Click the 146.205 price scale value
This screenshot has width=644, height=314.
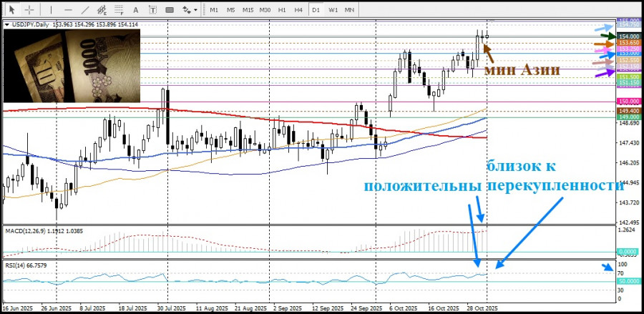(x=628, y=163)
